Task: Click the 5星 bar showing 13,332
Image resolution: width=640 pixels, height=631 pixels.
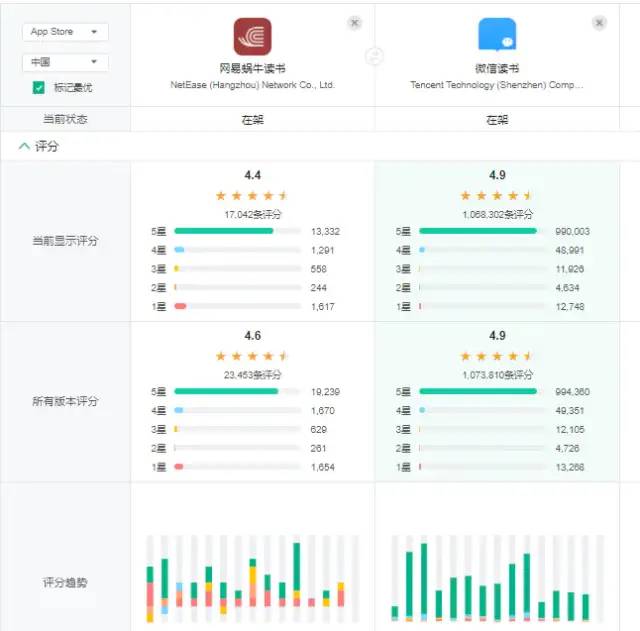Action: coord(238,231)
